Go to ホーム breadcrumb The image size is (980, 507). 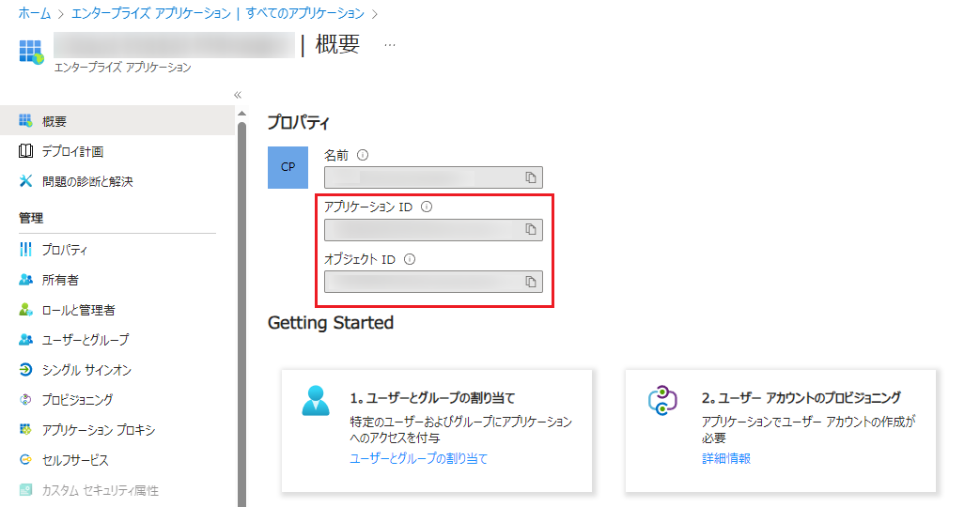pyautogui.click(x=35, y=13)
